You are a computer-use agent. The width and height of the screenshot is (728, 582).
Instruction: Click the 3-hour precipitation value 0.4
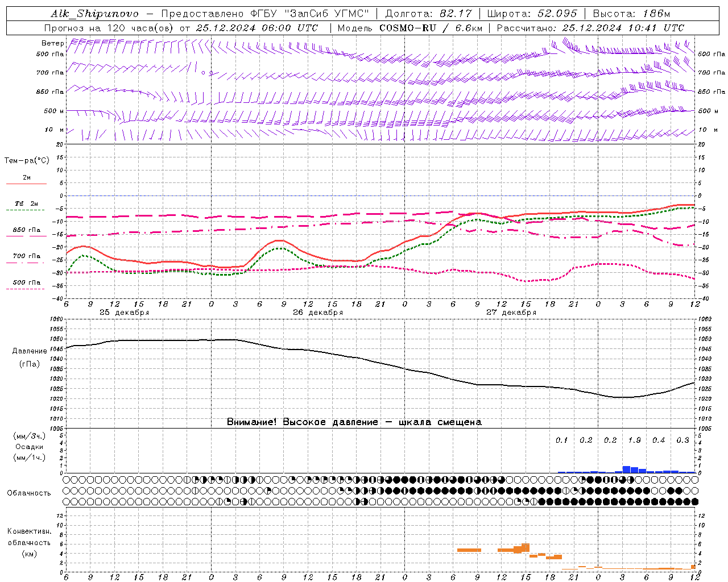[x=659, y=440]
